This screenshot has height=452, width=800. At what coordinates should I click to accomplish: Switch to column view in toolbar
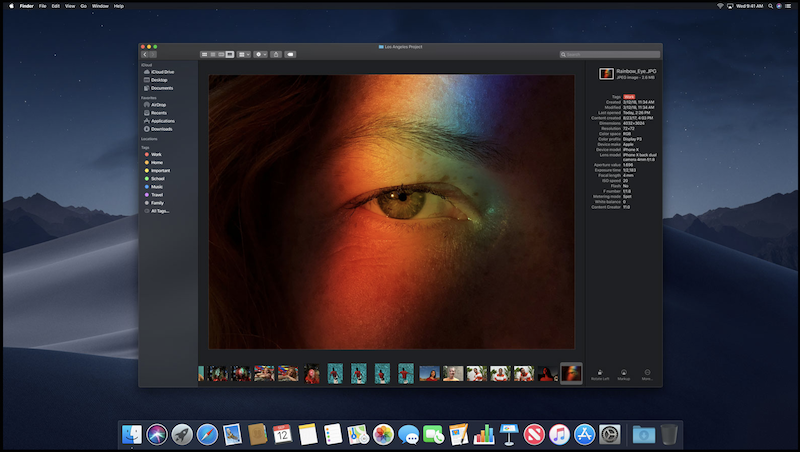click(221, 54)
